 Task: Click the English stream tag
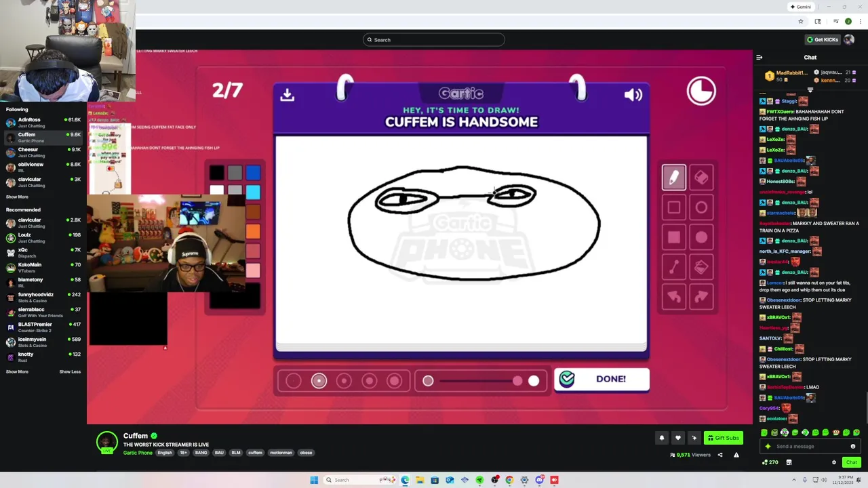[x=165, y=453]
